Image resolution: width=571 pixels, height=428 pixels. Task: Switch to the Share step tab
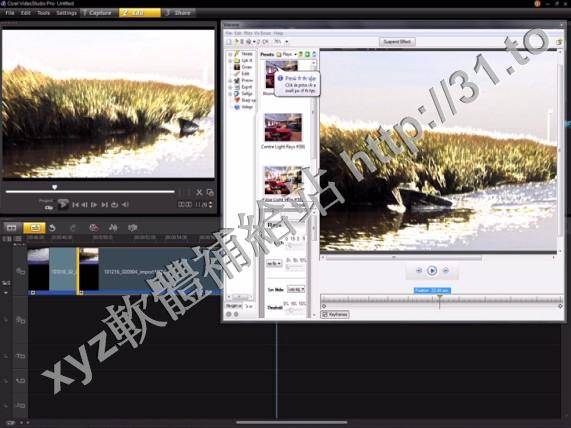click(179, 13)
